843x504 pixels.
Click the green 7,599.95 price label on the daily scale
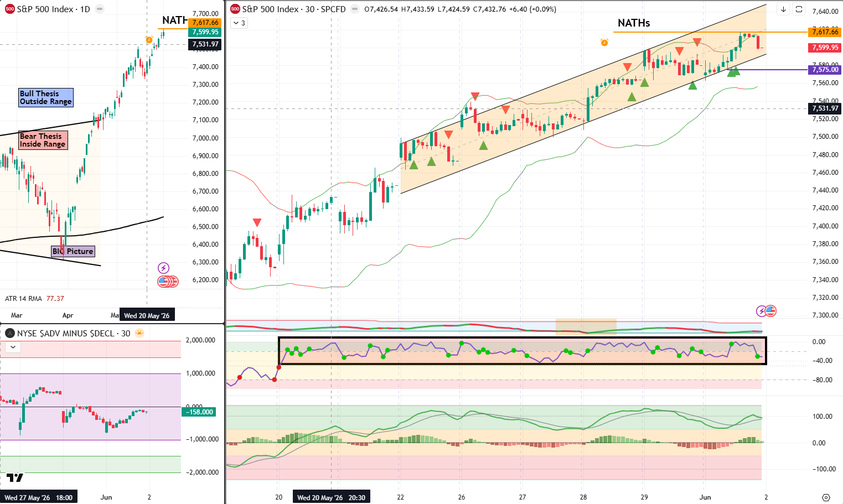205,32
